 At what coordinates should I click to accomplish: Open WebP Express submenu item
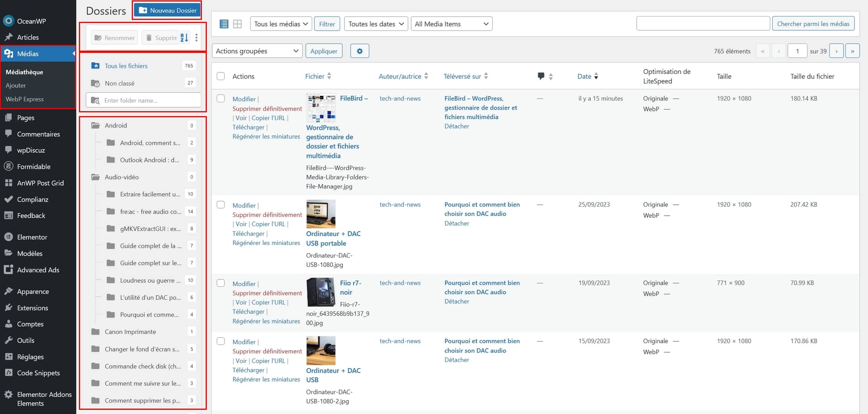(x=25, y=99)
